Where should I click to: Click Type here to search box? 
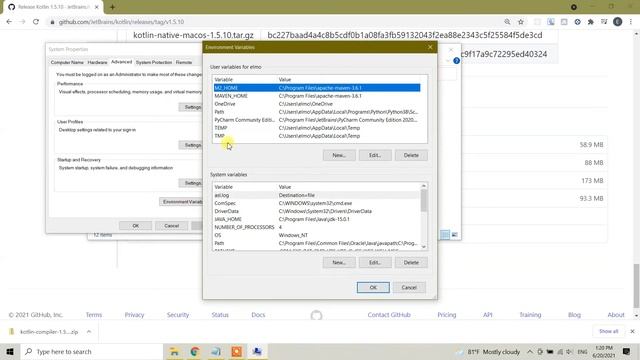(92, 351)
